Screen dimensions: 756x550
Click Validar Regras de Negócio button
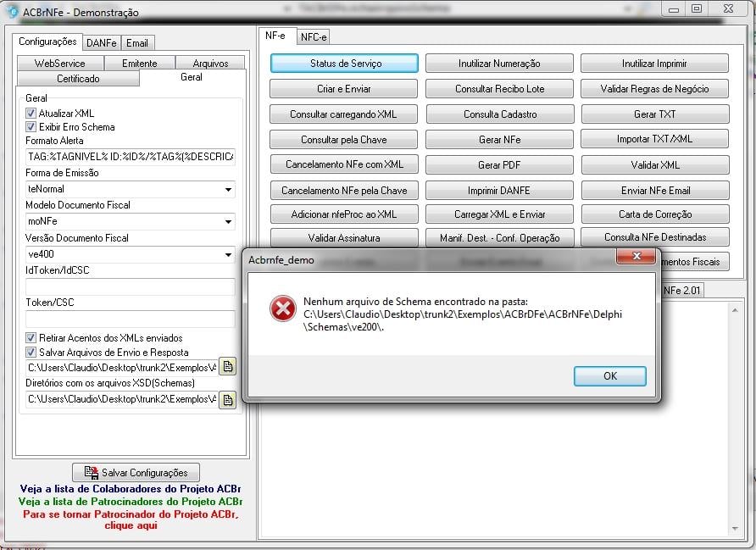(x=655, y=89)
